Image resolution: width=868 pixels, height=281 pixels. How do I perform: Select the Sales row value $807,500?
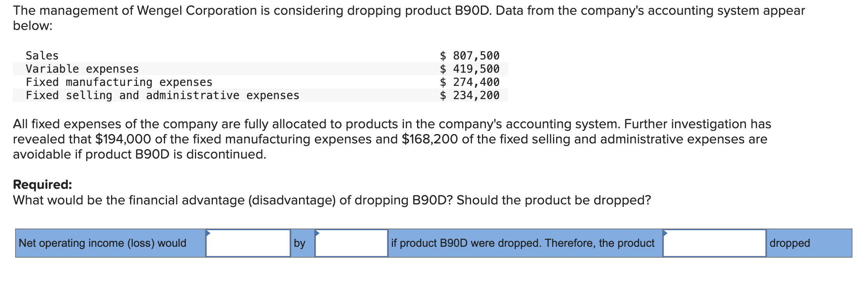point(470,55)
